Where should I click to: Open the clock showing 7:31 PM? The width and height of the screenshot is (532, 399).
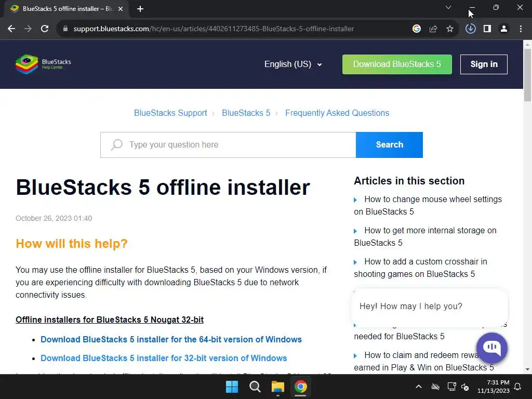pos(494,387)
